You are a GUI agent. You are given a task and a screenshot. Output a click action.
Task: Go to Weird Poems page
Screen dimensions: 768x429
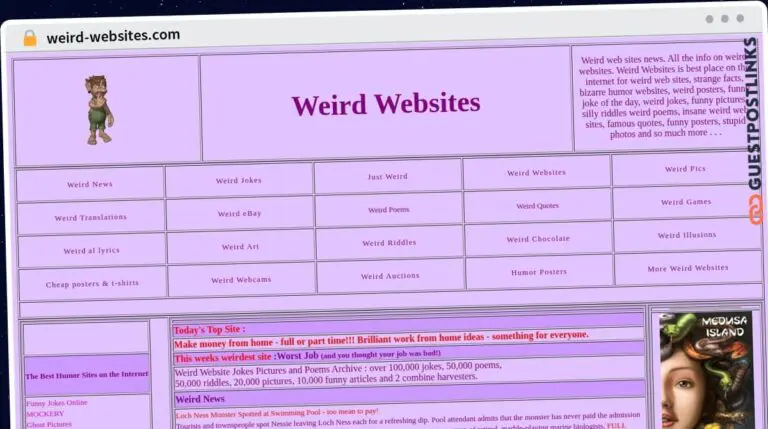[388, 210]
